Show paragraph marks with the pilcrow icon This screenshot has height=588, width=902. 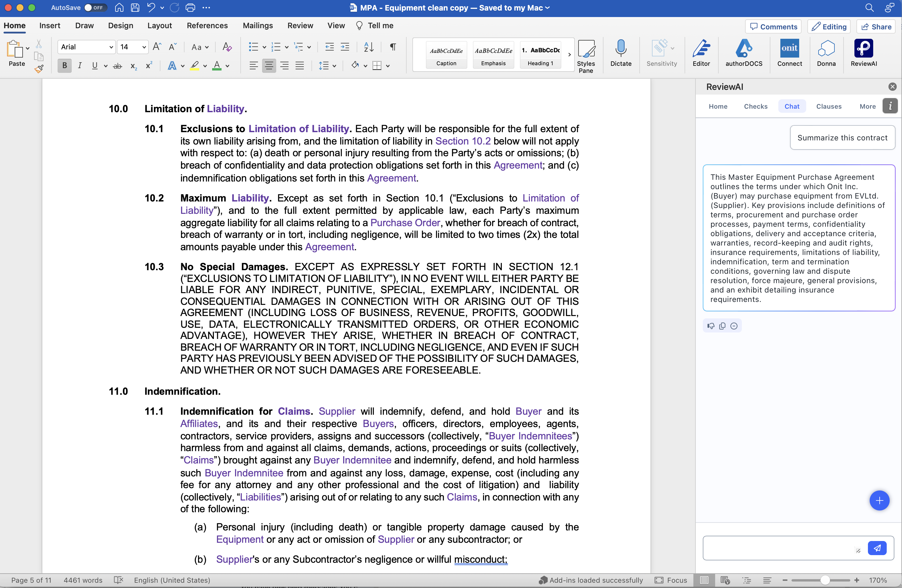point(393,47)
